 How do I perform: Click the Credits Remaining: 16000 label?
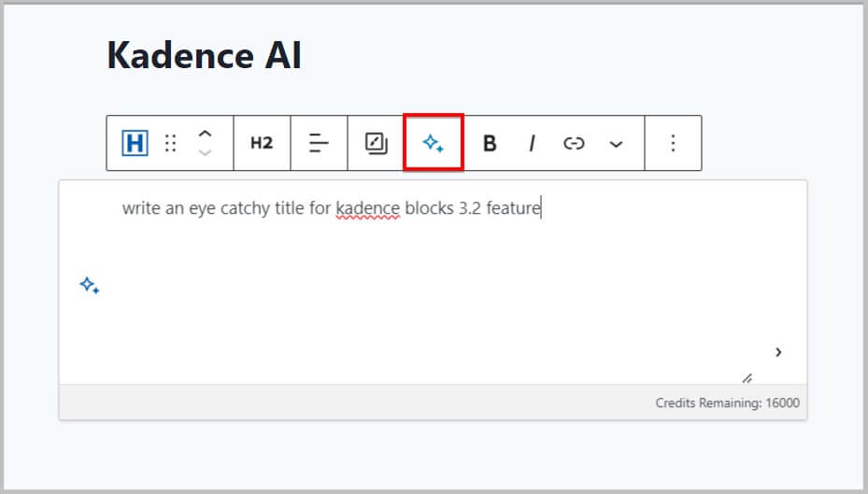coord(727,403)
